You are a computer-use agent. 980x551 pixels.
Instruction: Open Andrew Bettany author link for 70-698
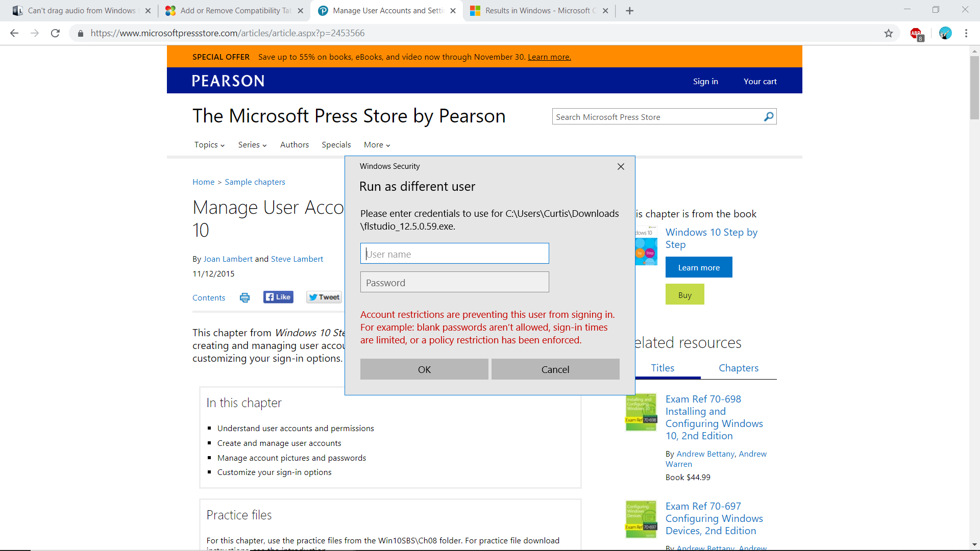[705, 454]
